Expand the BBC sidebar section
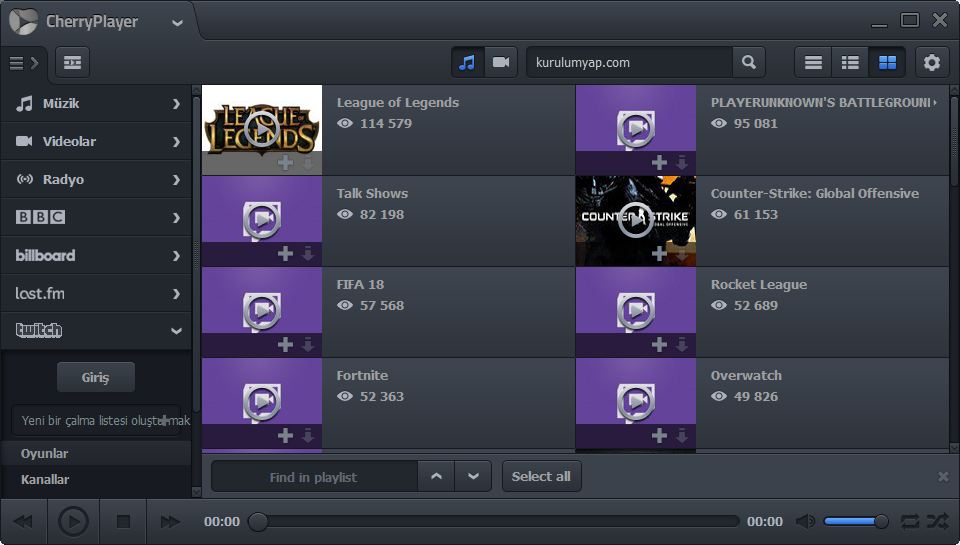This screenshot has height=545, width=960. tap(97, 217)
